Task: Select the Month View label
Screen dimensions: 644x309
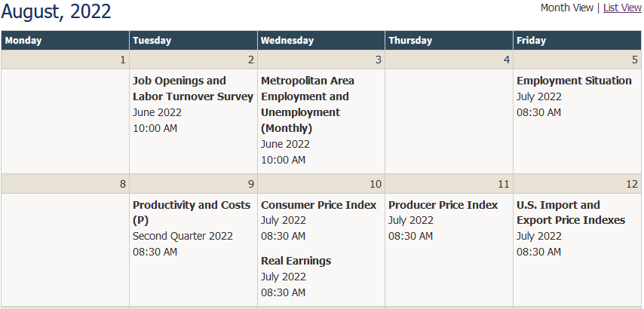Action: (567, 8)
